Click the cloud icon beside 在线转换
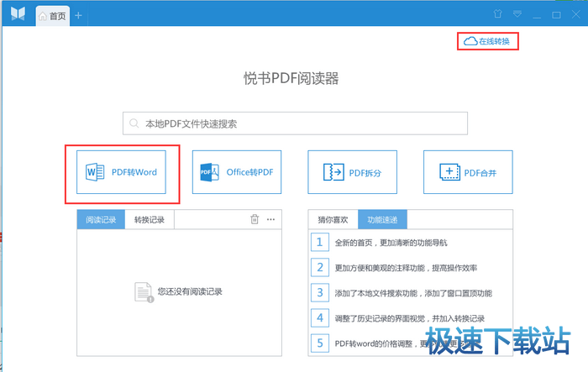Screen dimensions: 588x372 [470, 41]
